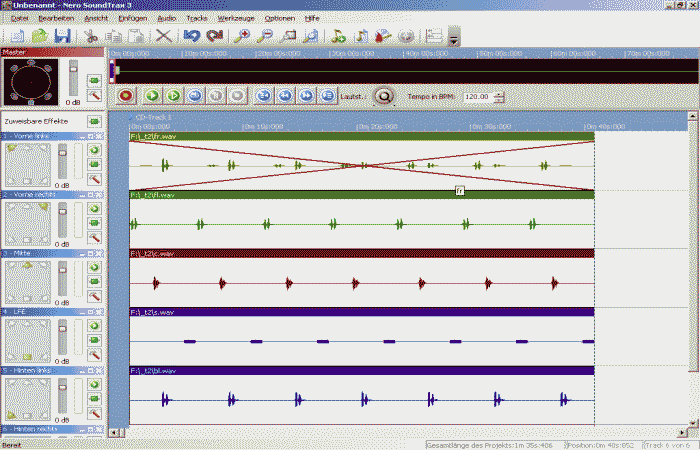Viewport: 700px width, 450px height.
Task: Click the round volume knob beside Lautst.
Action: coord(383,96)
